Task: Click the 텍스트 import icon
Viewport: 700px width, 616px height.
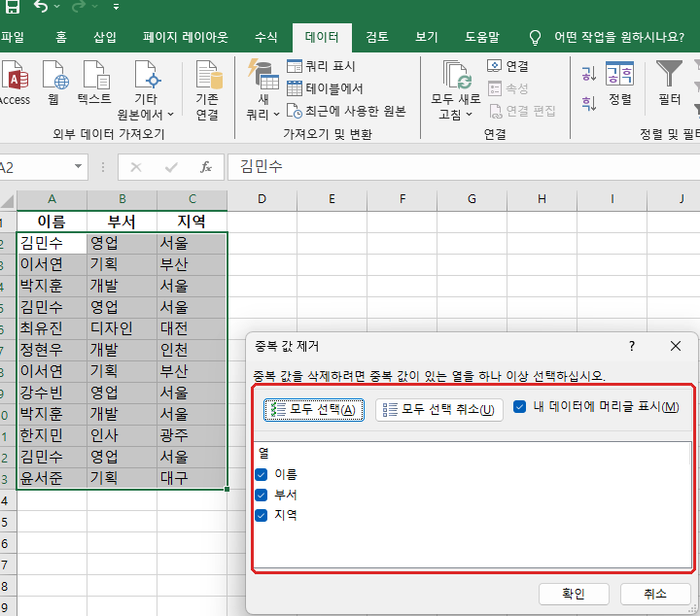Action: pos(94,84)
